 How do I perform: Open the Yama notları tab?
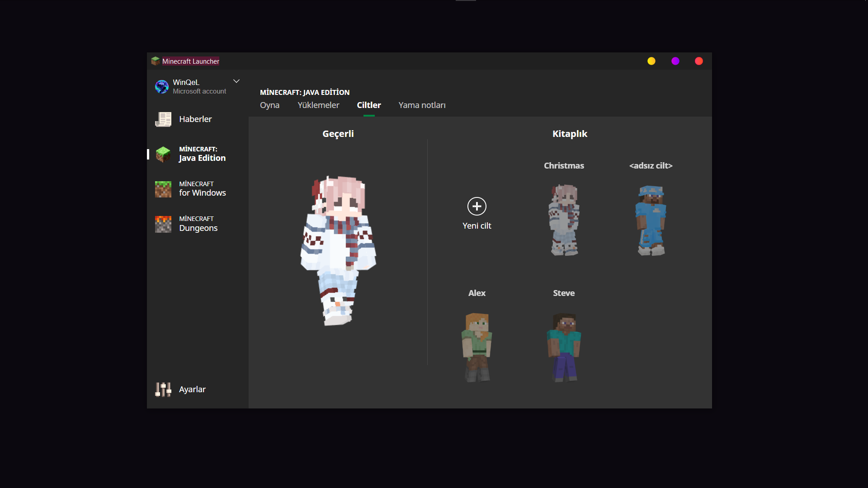[422, 105]
